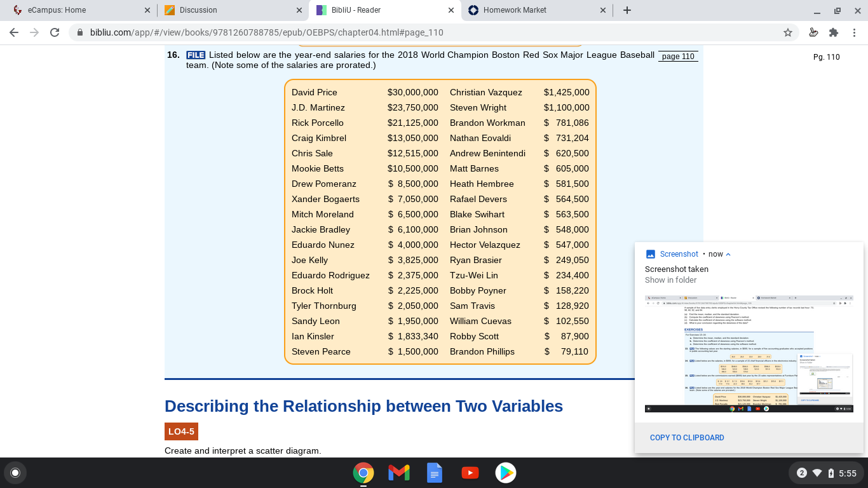
Task: Reload the BibliU page
Action: pos(55,32)
